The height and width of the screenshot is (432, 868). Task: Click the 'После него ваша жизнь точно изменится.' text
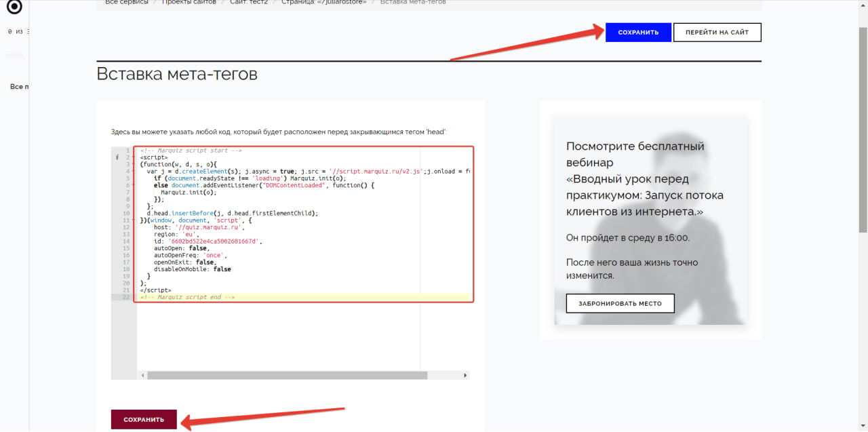[x=632, y=269]
